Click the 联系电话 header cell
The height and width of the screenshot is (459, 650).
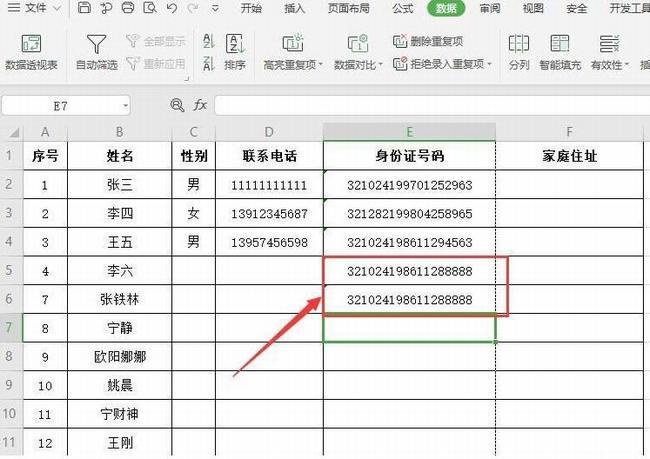269,156
